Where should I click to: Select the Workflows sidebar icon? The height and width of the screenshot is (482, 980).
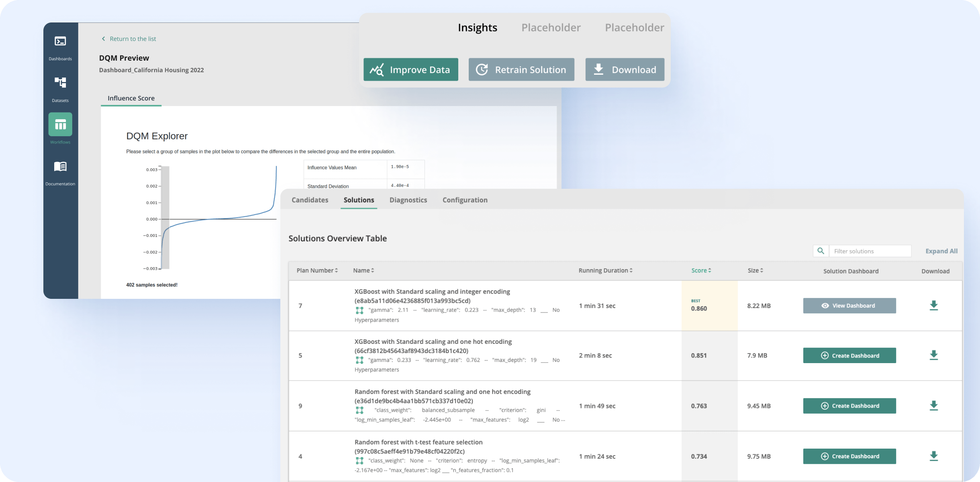click(60, 125)
